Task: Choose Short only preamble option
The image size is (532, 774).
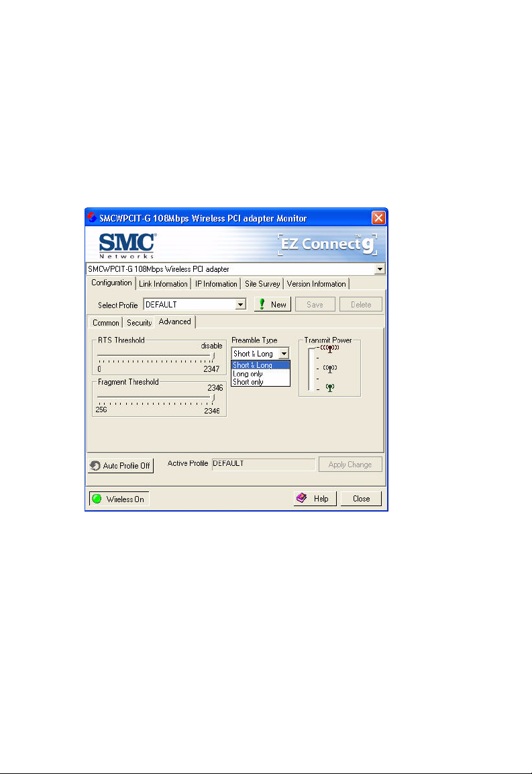Action: click(260, 381)
